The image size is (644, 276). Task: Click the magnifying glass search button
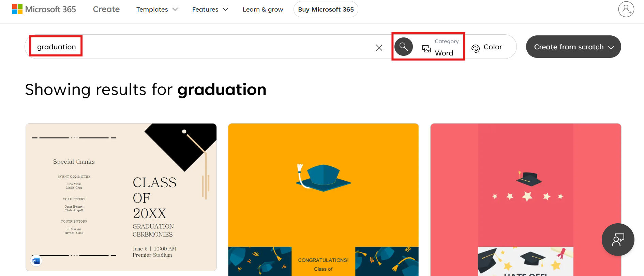(403, 47)
